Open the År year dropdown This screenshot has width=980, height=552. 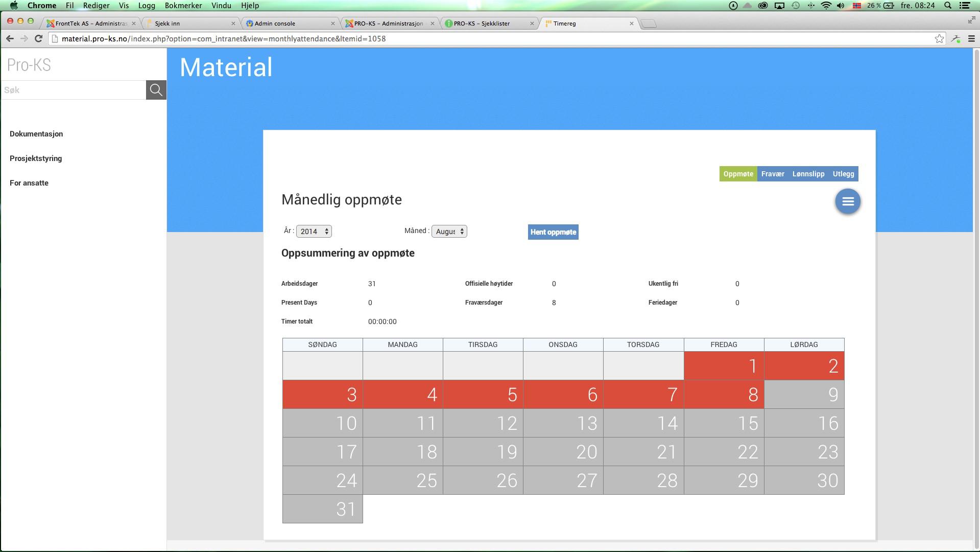(x=314, y=232)
